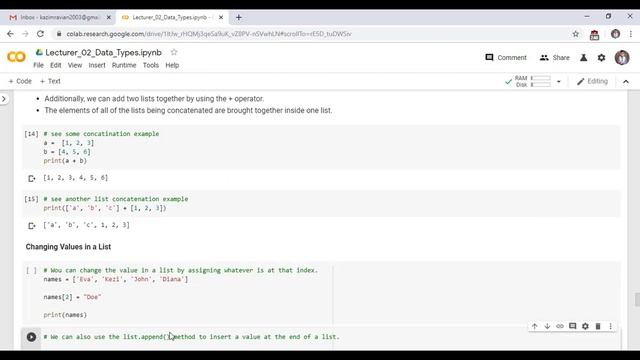Viewport: 640px width, 360px height.
Task: Reload the Colab page
Action: tap(40, 34)
